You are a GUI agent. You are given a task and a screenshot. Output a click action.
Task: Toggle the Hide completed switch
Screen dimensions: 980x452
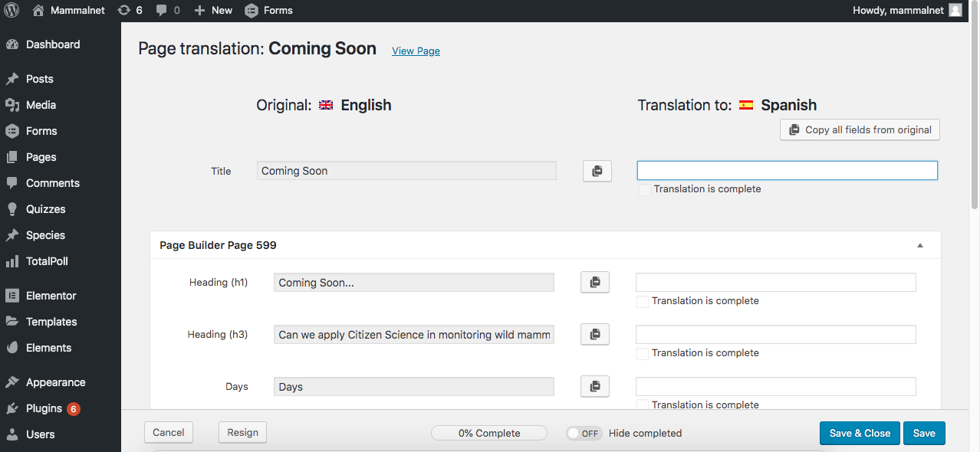pyautogui.click(x=584, y=433)
